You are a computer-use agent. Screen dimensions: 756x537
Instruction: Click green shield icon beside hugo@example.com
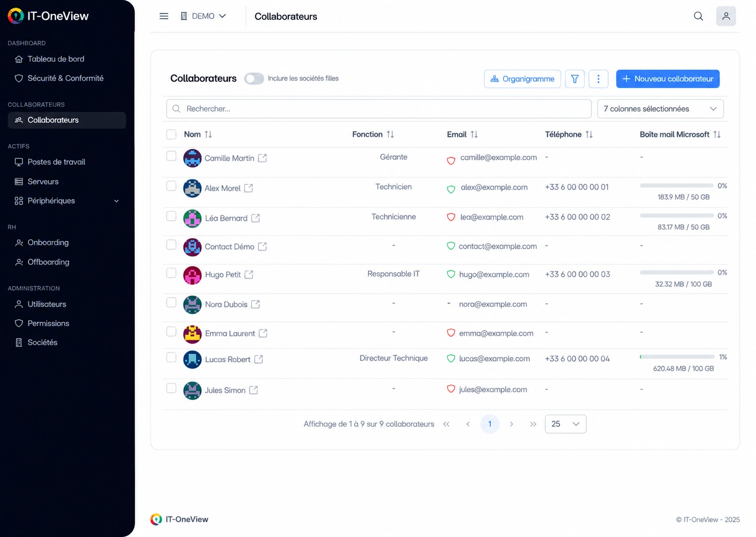click(x=451, y=274)
